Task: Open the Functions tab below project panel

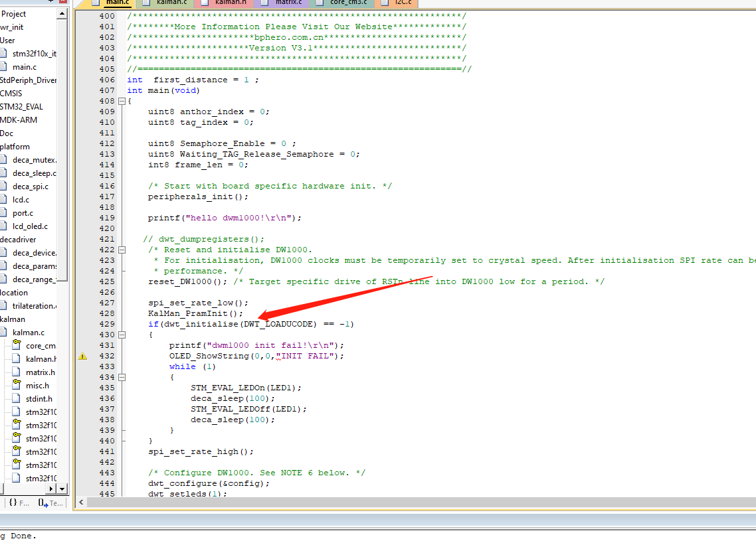Action: (x=19, y=503)
